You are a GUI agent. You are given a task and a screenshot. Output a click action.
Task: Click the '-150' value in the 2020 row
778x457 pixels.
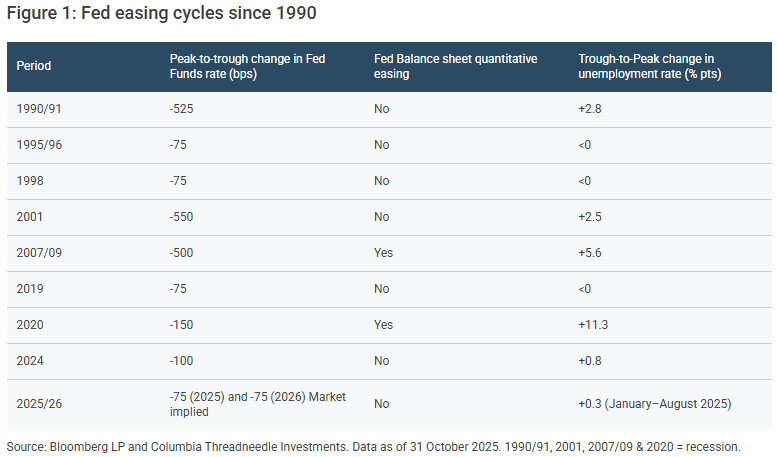(184, 325)
